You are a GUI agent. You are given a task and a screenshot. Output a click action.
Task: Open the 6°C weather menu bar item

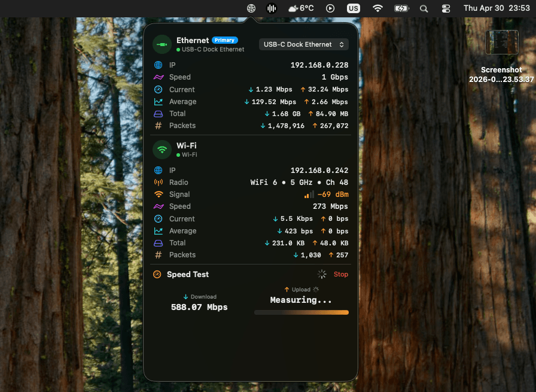[x=301, y=8]
